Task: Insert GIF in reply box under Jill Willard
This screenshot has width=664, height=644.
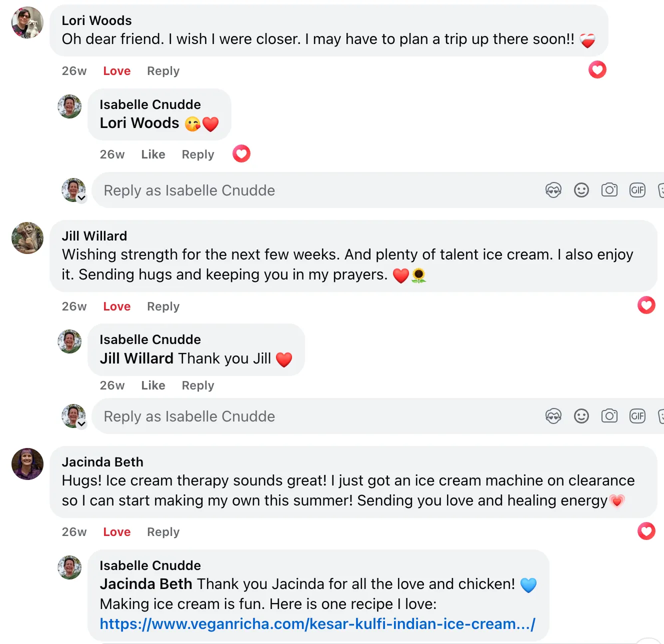Action: point(637,416)
